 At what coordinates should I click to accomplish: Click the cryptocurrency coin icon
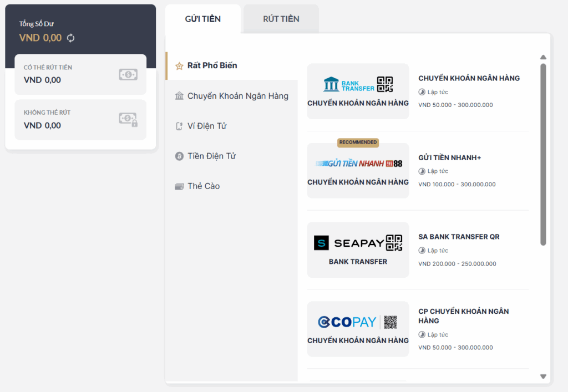point(179,156)
